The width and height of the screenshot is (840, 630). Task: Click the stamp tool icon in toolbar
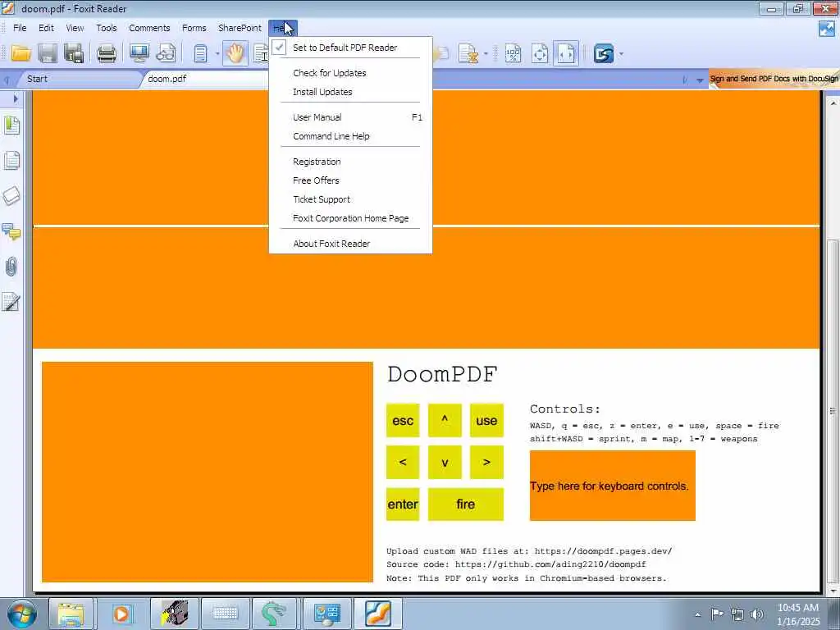[x=468, y=53]
